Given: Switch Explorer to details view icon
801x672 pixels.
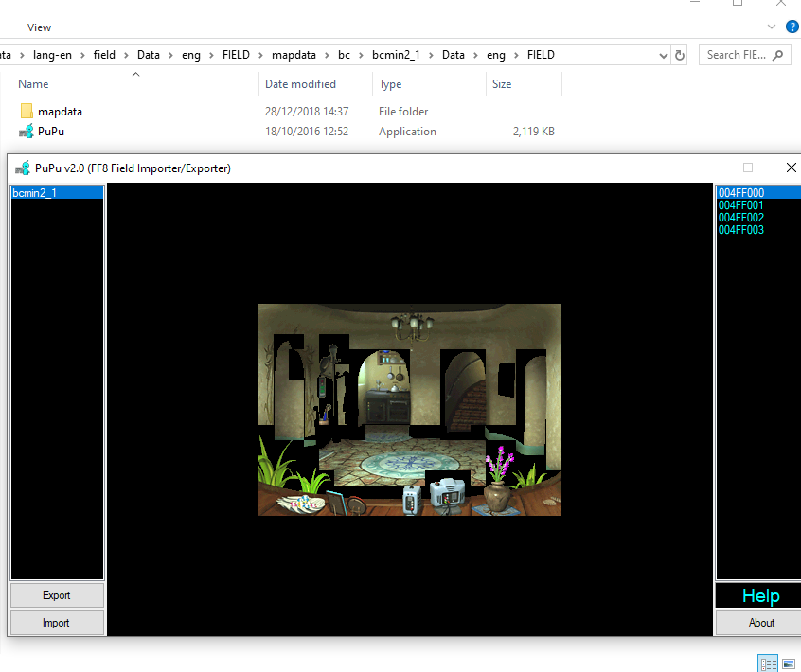Looking at the screenshot, I should [767, 663].
